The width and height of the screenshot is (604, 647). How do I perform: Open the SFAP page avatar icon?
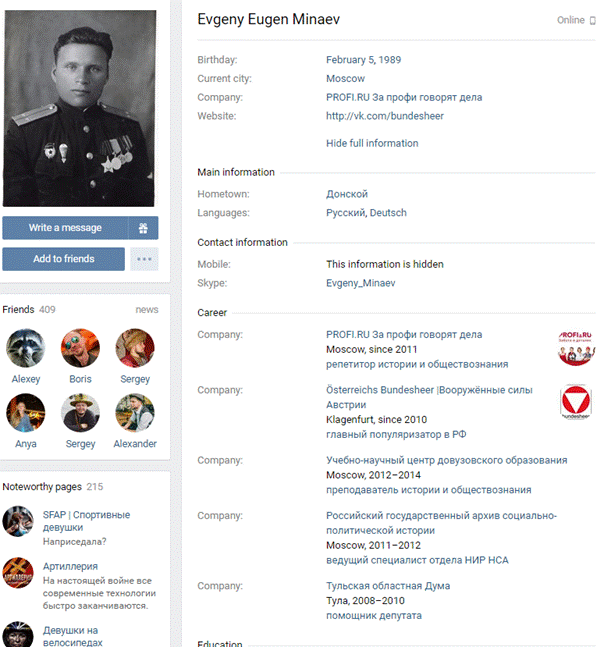pos(18,521)
